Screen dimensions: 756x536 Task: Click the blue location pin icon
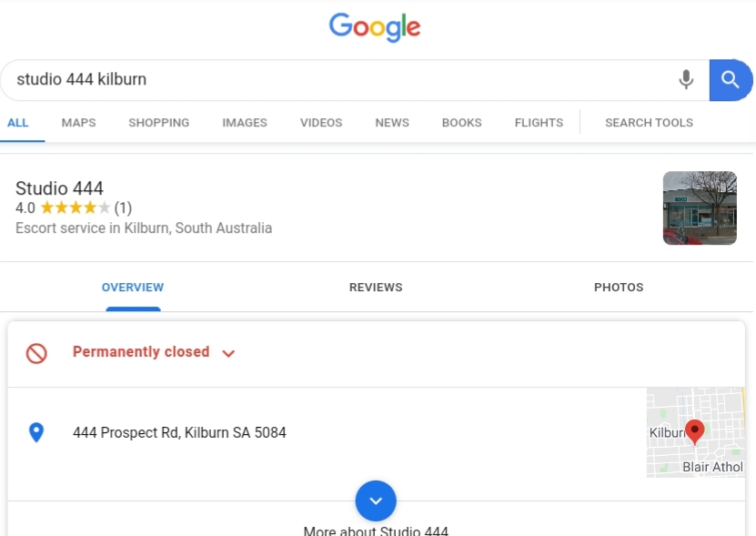(36, 432)
